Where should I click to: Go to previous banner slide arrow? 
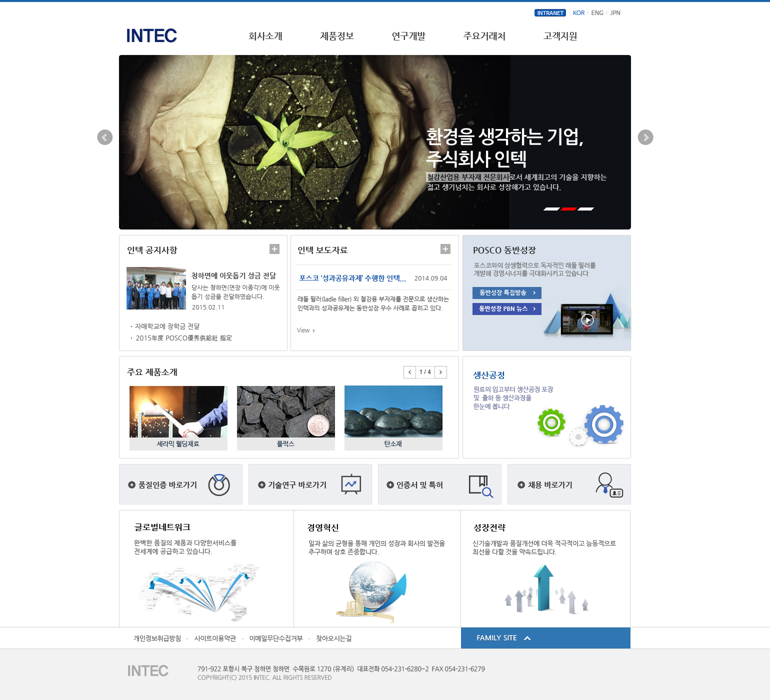(104, 137)
